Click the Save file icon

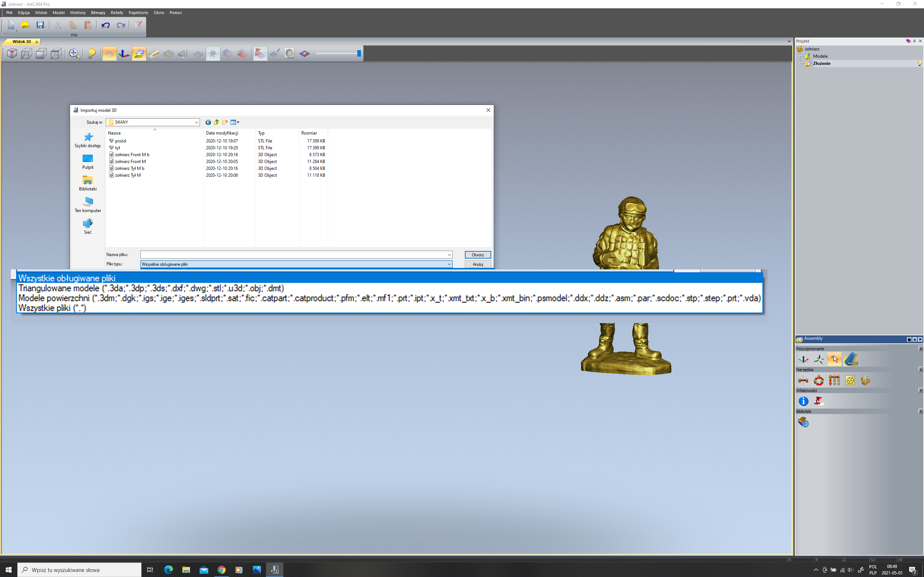point(40,25)
